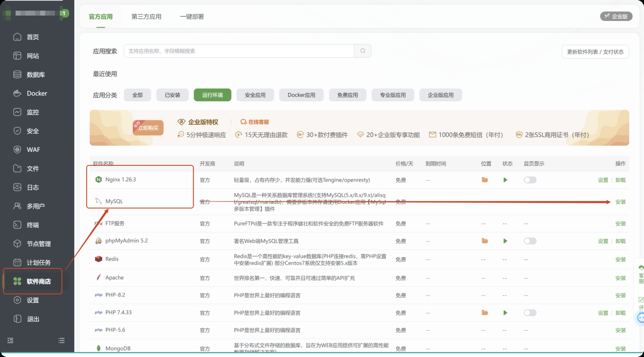Click the WAF sidebar icon
This screenshot has width=644, height=357.
pyautogui.click(x=17, y=150)
